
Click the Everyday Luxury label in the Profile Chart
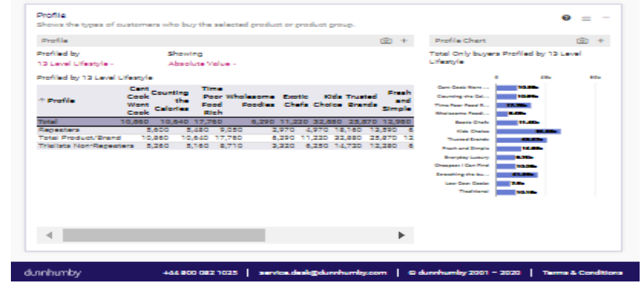(x=467, y=157)
